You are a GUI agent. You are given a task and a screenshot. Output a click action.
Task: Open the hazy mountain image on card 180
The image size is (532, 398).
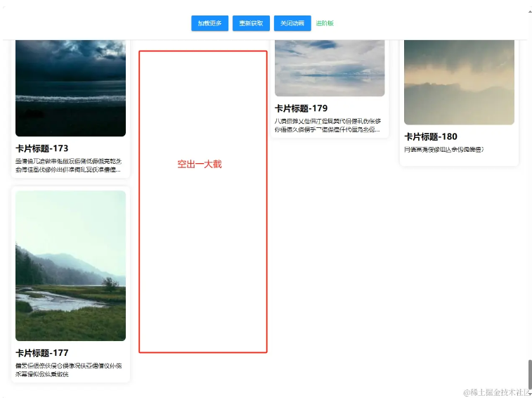point(459,82)
